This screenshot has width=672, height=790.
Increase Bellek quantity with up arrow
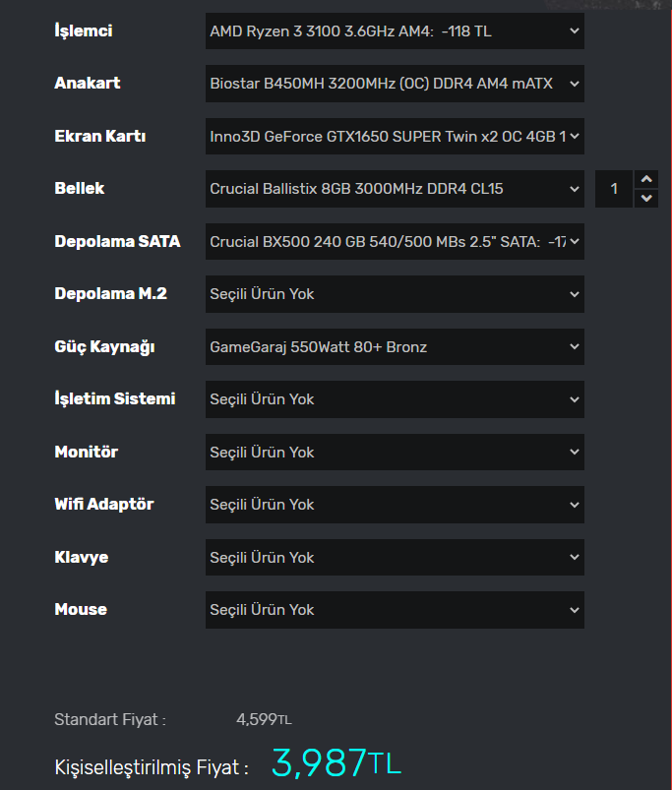[646, 179]
